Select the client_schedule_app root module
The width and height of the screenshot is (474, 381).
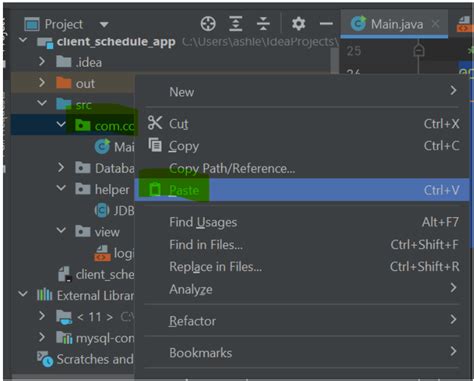[116, 42]
